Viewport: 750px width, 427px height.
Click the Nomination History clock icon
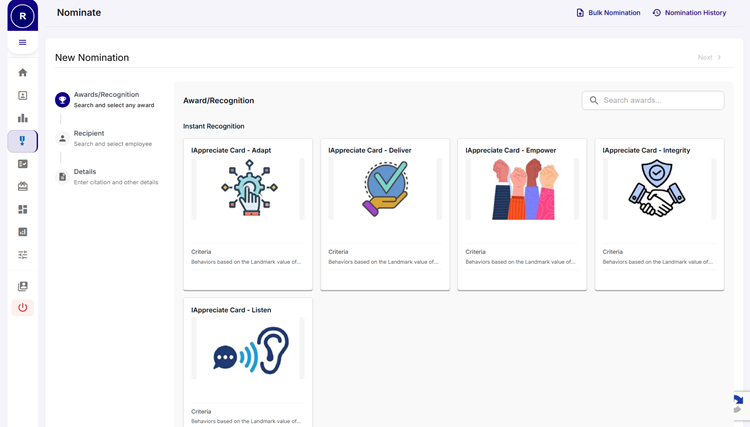(x=657, y=13)
